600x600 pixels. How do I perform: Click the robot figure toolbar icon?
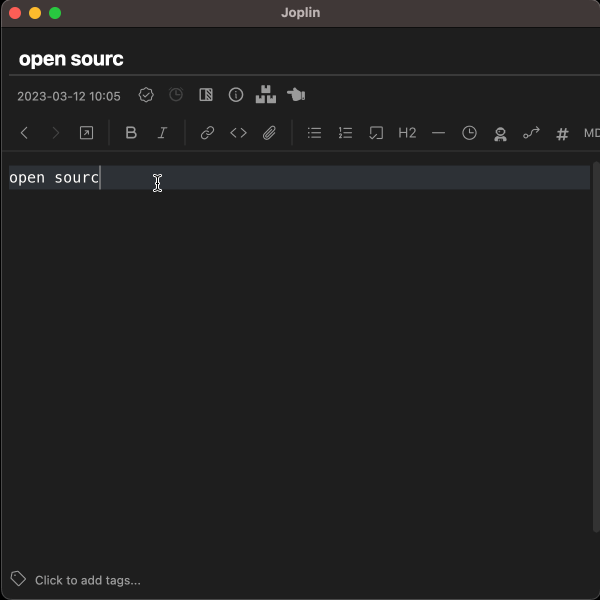(x=501, y=134)
